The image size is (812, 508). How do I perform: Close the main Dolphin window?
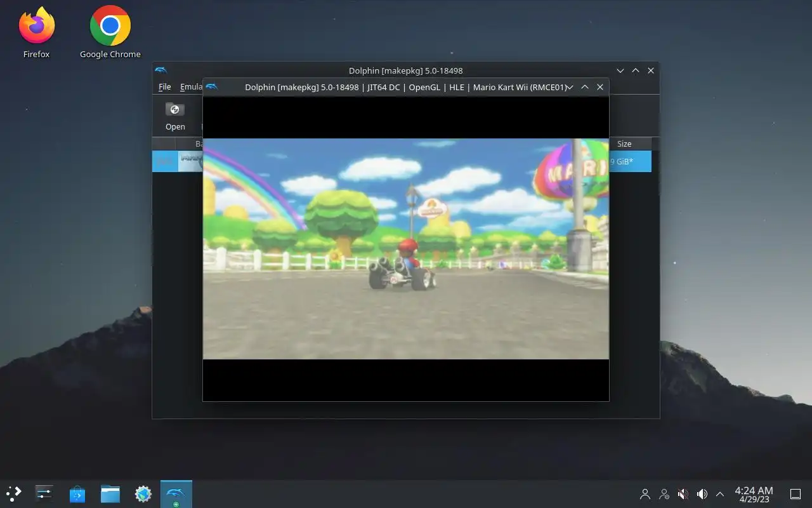coord(651,70)
